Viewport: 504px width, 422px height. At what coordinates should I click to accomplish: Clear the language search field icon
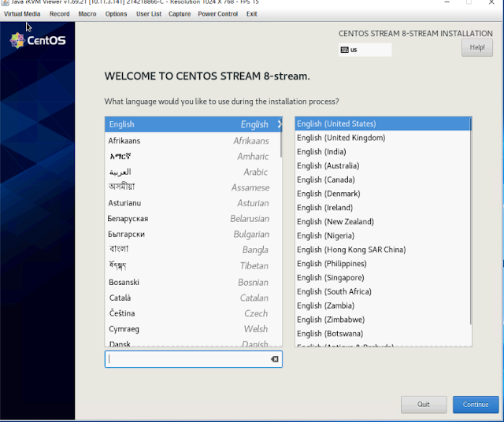coord(275,359)
